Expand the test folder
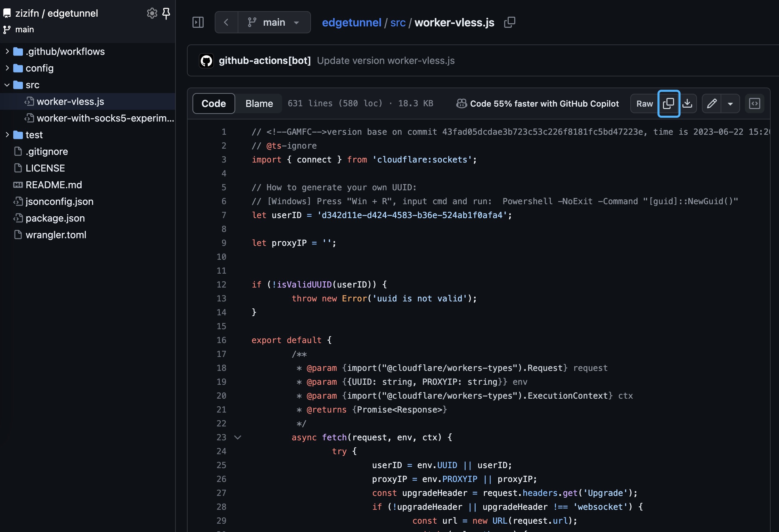Screen dimensions: 779x532 (x=7, y=135)
